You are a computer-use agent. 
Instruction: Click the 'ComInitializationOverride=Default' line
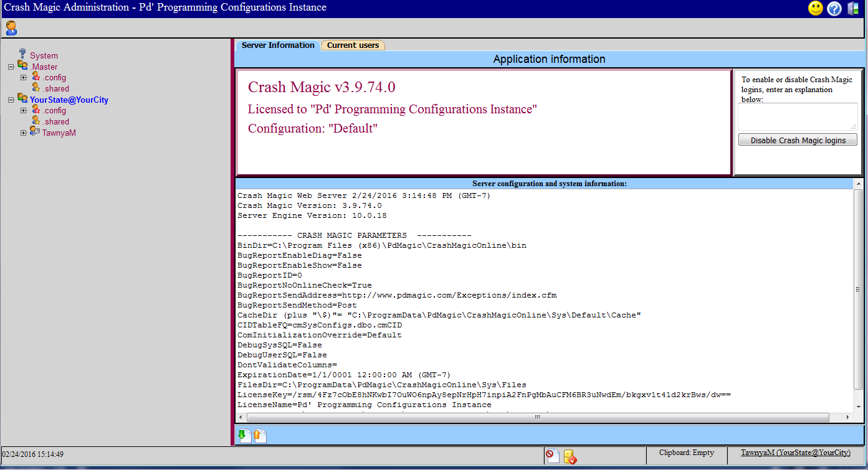pyautogui.click(x=320, y=335)
